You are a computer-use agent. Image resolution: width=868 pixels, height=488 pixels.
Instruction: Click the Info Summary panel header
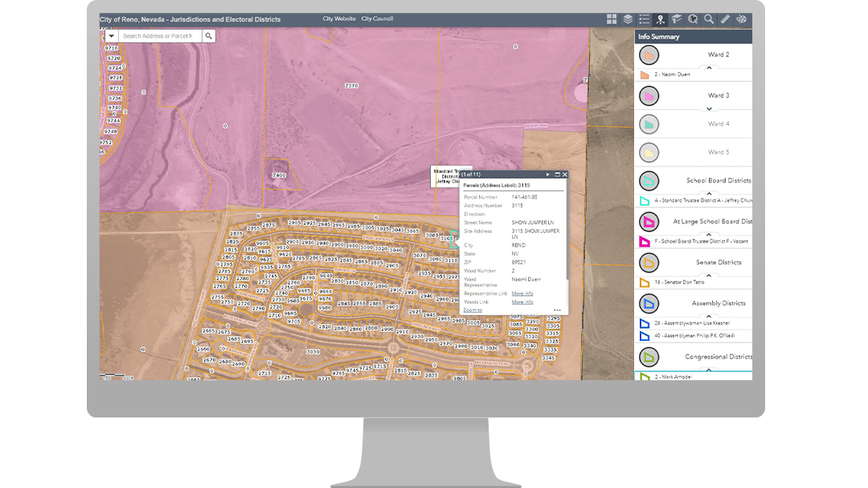point(694,36)
